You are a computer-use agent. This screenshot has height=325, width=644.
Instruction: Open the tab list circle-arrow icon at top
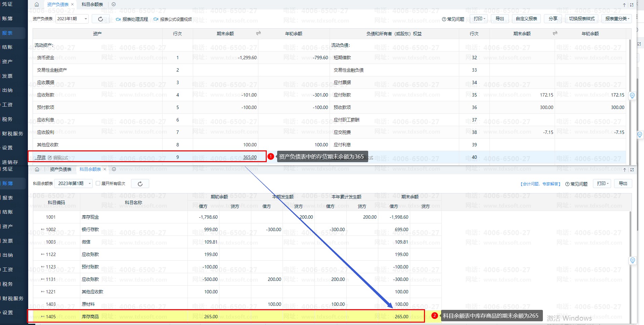[x=114, y=4]
